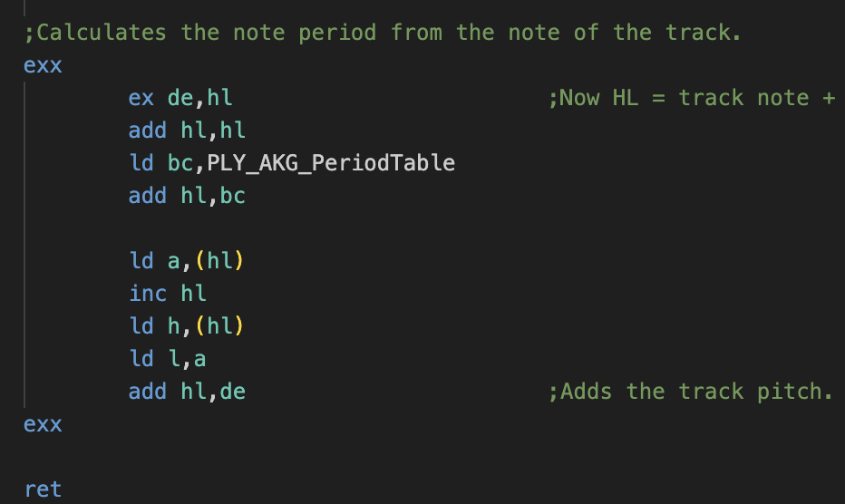Click the "ld" mnemonic before "bc,PLY_AKG_PeriodTable"

tap(141, 163)
